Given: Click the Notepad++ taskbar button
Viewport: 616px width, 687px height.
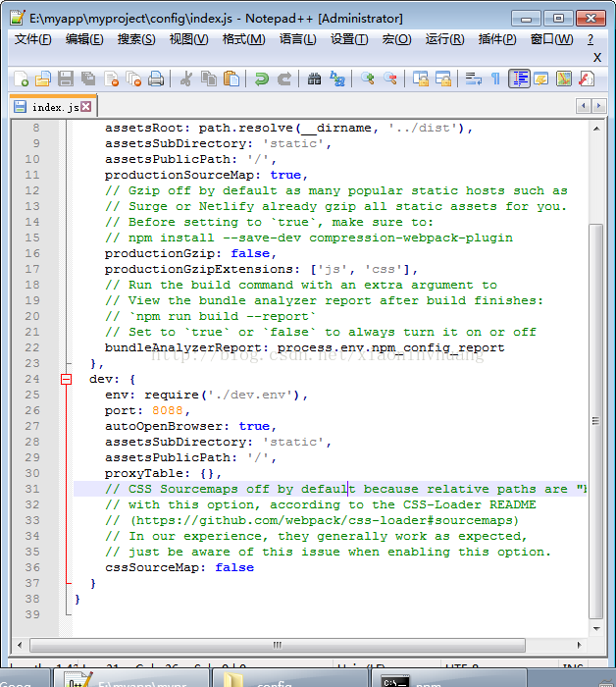Looking at the screenshot, I should coord(130,679).
